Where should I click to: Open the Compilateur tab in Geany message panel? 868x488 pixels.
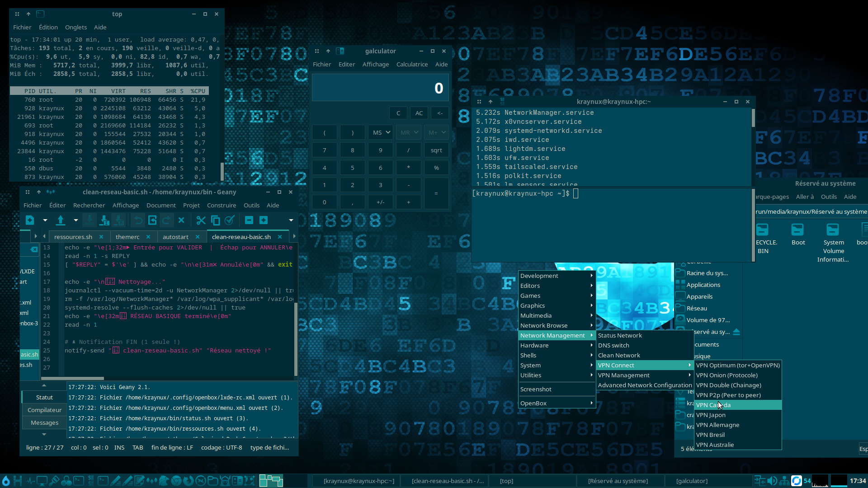(44, 410)
